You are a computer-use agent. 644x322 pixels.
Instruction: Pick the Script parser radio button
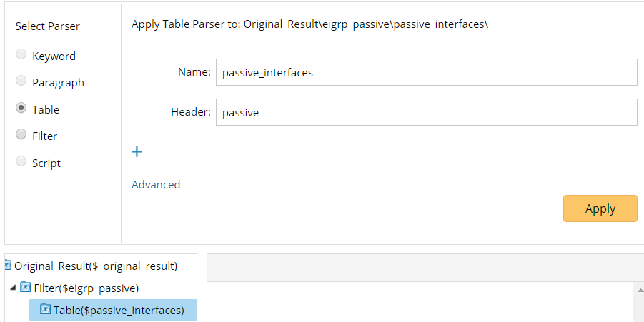(x=21, y=163)
